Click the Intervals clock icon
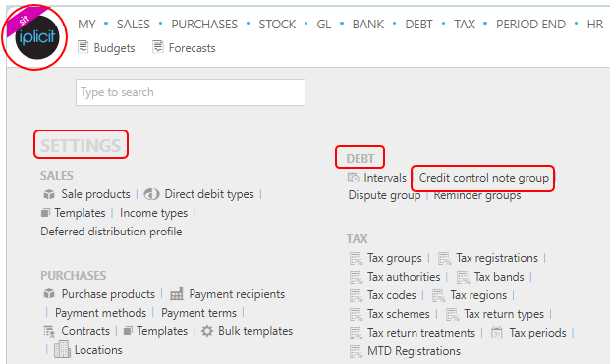Screen dimensions: 610x364 pos(354,178)
